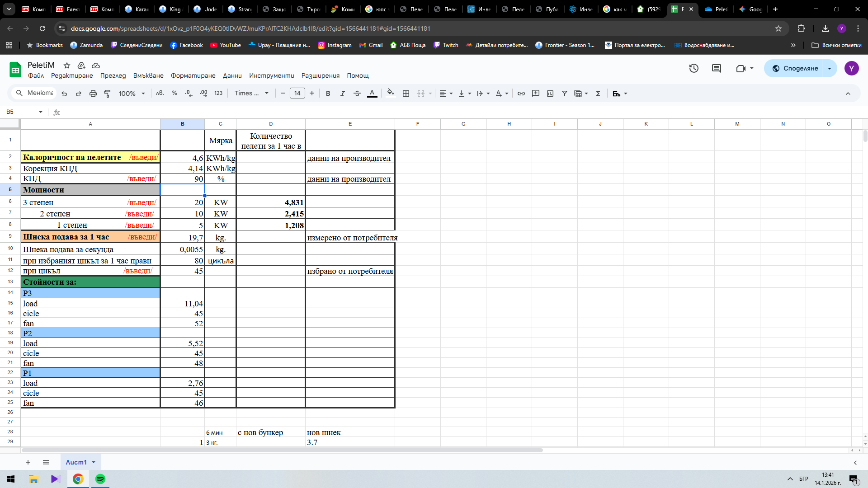
Task: Open version history clock icon
Action: [x=693, y=68]
